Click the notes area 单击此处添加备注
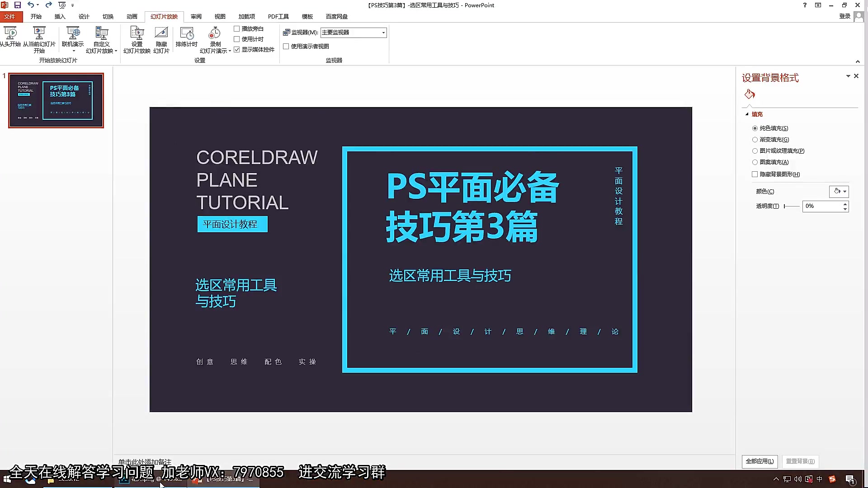This screenshot has height=488, width=868. 145,462
